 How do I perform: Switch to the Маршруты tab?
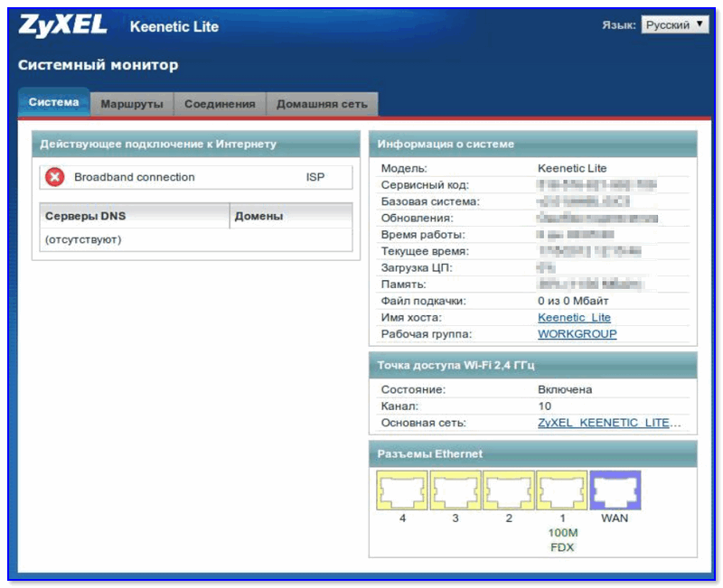pyautogui.click(x=132, y=104)
